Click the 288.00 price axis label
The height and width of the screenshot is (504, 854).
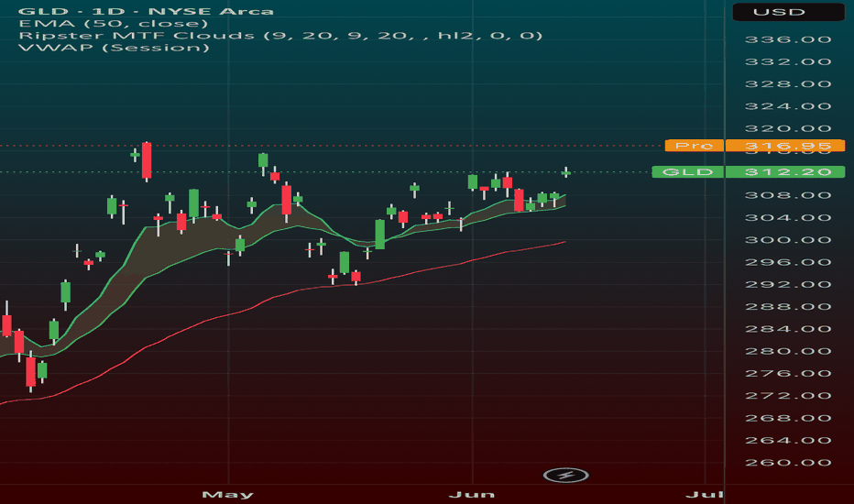point(787,307)
